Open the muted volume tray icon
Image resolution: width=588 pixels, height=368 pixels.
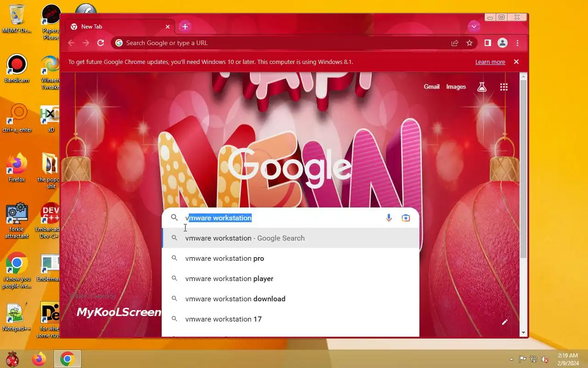tap(545, 359)
